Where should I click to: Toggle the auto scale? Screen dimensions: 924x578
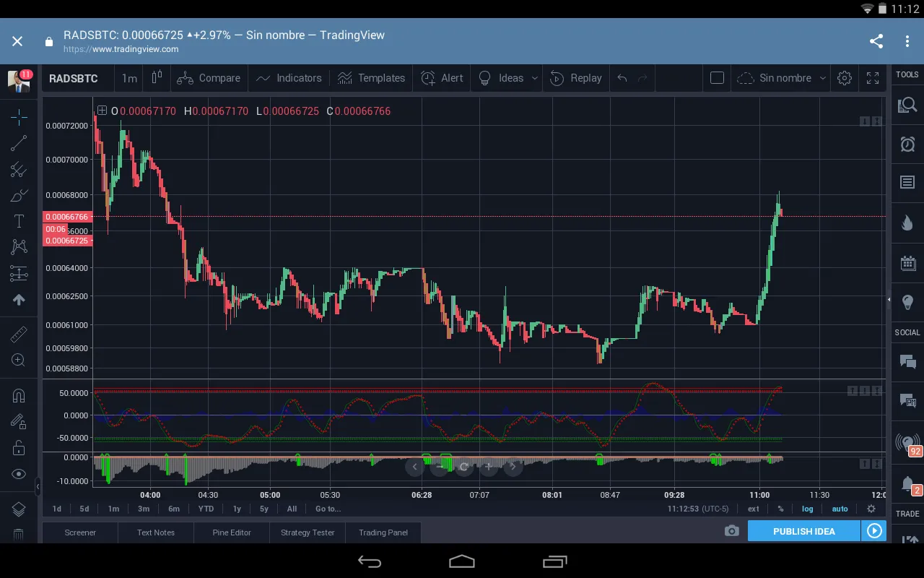pos(840,509)
